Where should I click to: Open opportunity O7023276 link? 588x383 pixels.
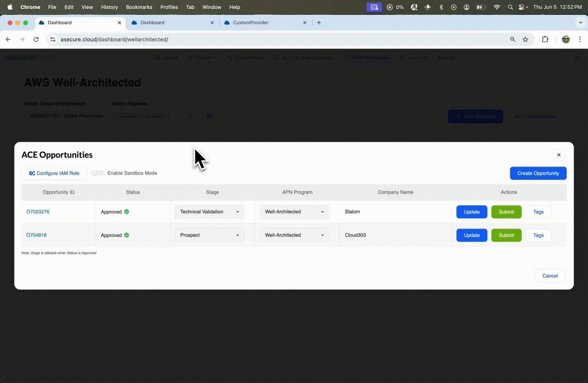point(38,212)
